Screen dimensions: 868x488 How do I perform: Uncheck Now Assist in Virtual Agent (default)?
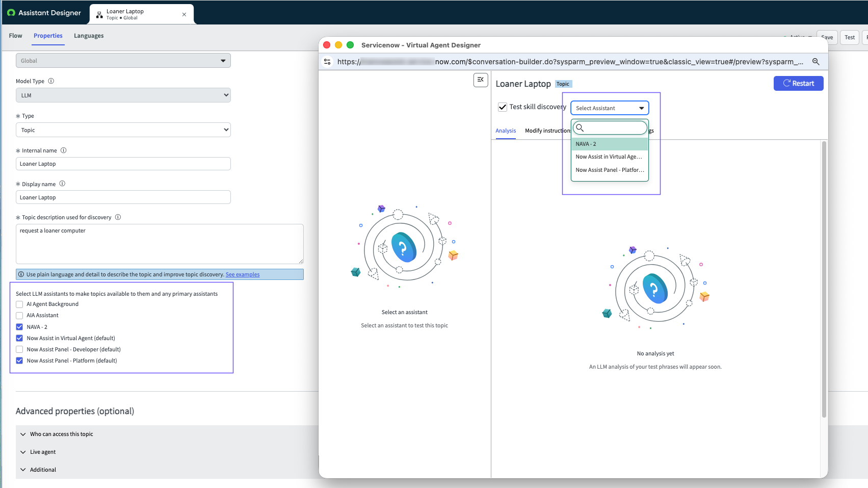point(19,338)
